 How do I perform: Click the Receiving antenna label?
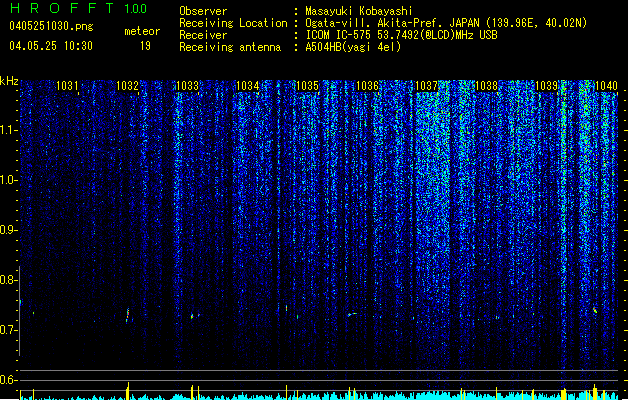pyautogui.click(x=230, y=47)
